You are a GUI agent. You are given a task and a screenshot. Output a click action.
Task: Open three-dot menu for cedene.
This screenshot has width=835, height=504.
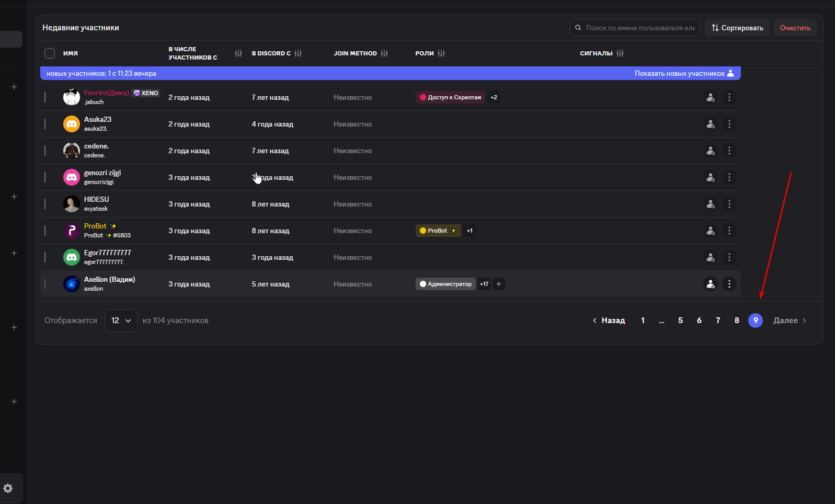pos(729,151)
